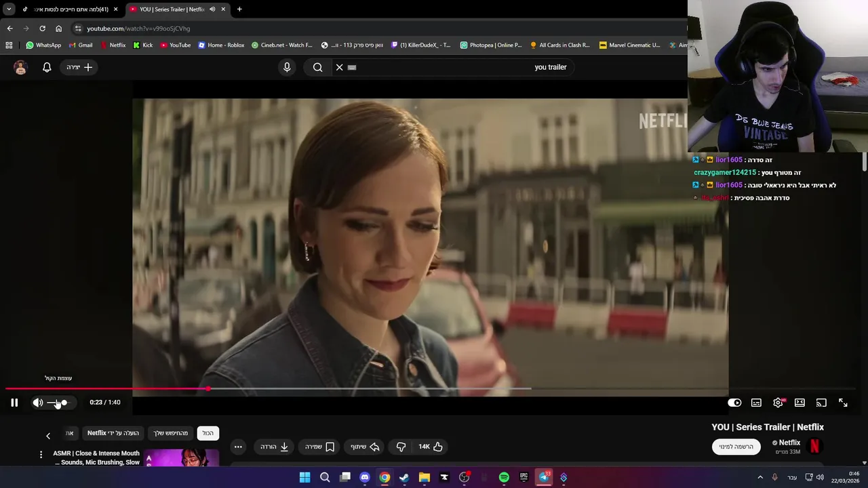The image size is (868, 488).
Task: Open the Marvel Cinematic U... bookmark
Action: [x=630, y=45]
